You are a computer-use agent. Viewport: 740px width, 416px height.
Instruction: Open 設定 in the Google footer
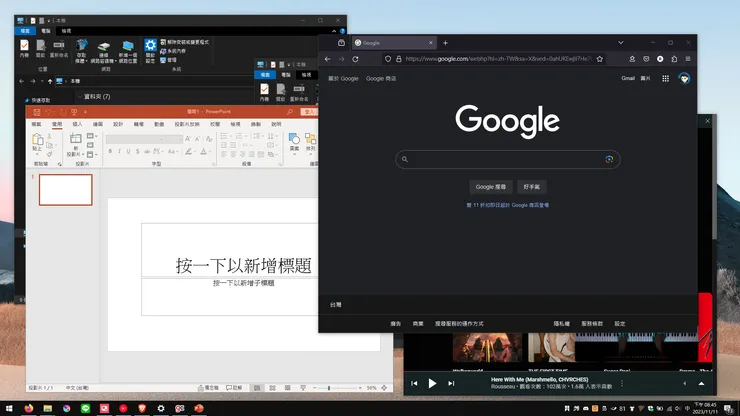tap(620, 324)
